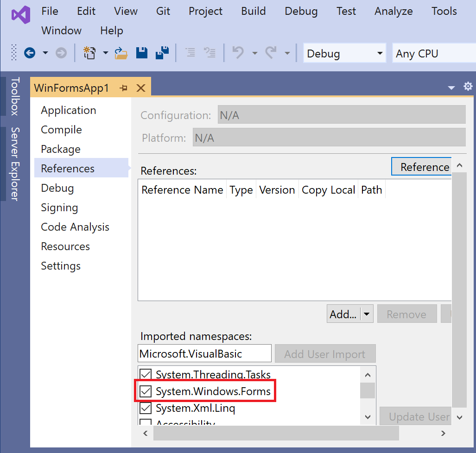Close the WinFormsApp1 tab
The height and width of the screenshot is (453, 476).
[141, 88]
